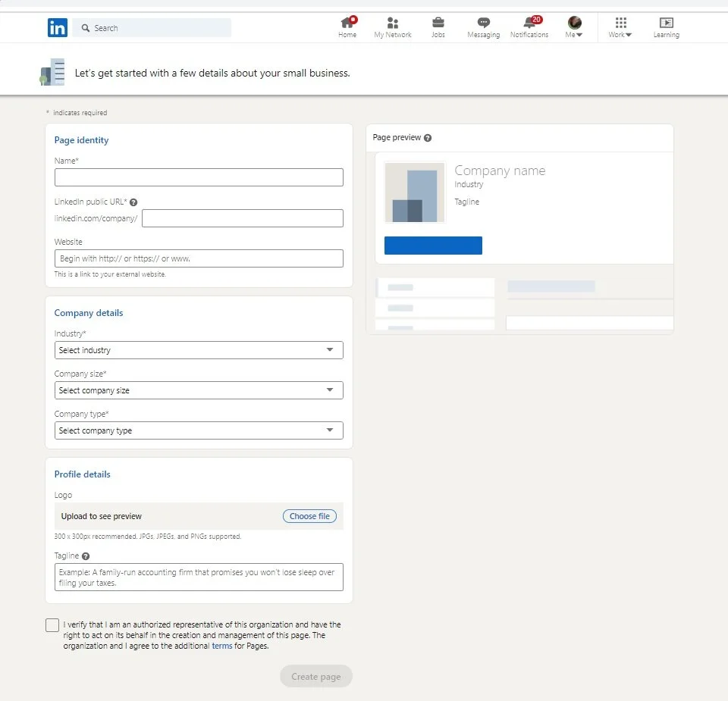Click the Name input field

[199, 177]
